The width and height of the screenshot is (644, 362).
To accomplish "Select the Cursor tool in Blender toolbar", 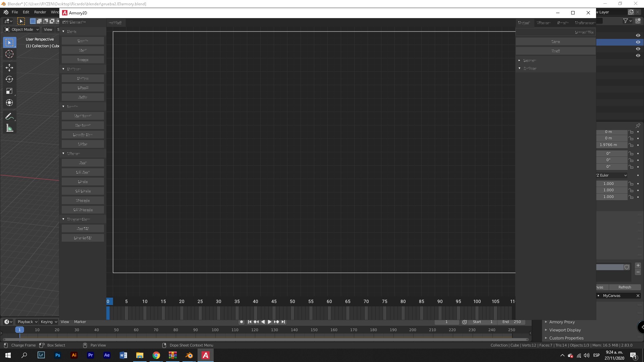I will coord(9,54).
